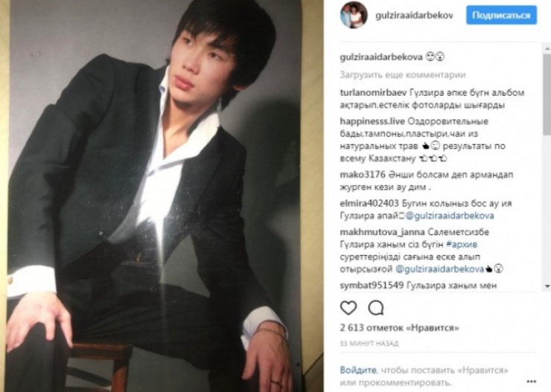The image size is (551, 392).
Task: Click comments scrollbar down arrow
Action: tap(547, 286)
